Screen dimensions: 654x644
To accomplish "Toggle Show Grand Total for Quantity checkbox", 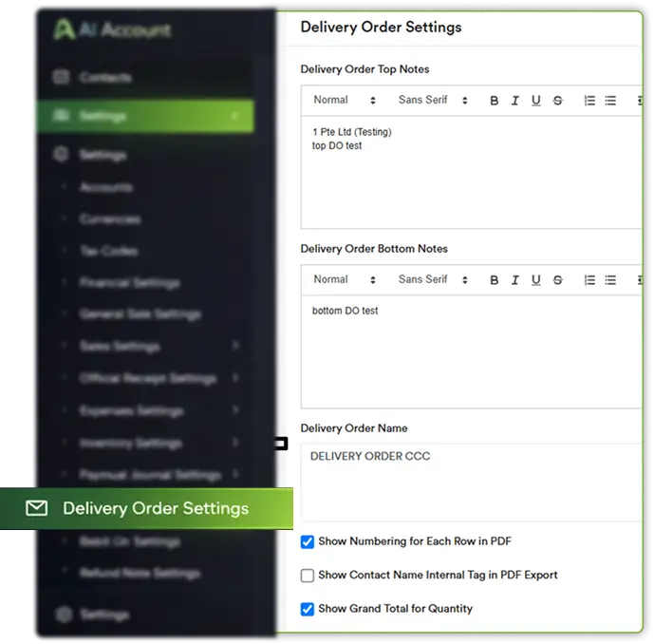I will coord(308,609).
